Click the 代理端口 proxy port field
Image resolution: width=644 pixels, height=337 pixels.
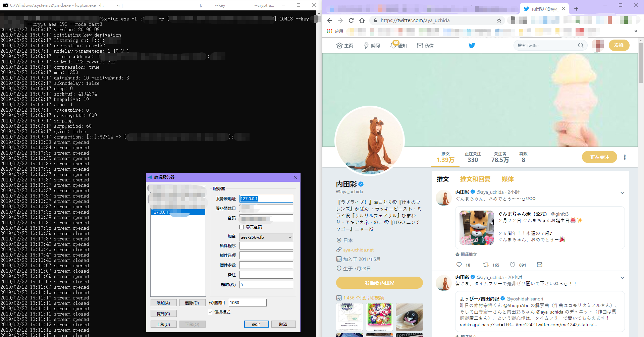point(247,302)
